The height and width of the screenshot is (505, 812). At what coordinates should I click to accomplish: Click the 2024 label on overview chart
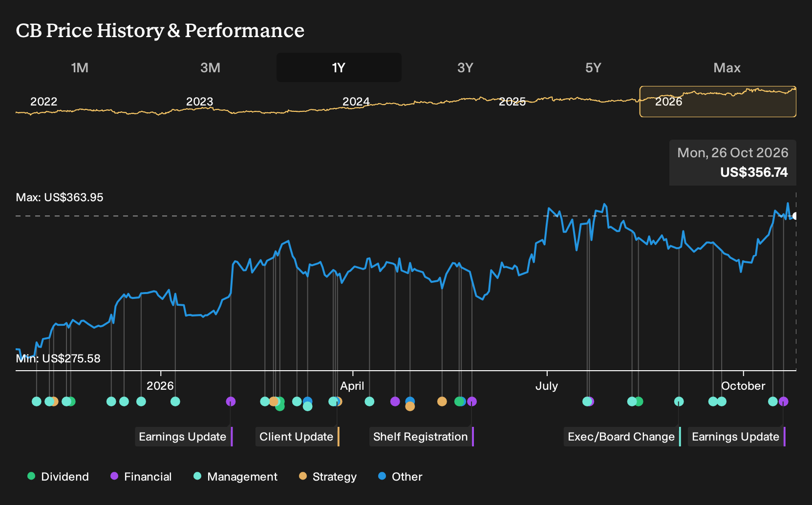click(x=356, y=102)
